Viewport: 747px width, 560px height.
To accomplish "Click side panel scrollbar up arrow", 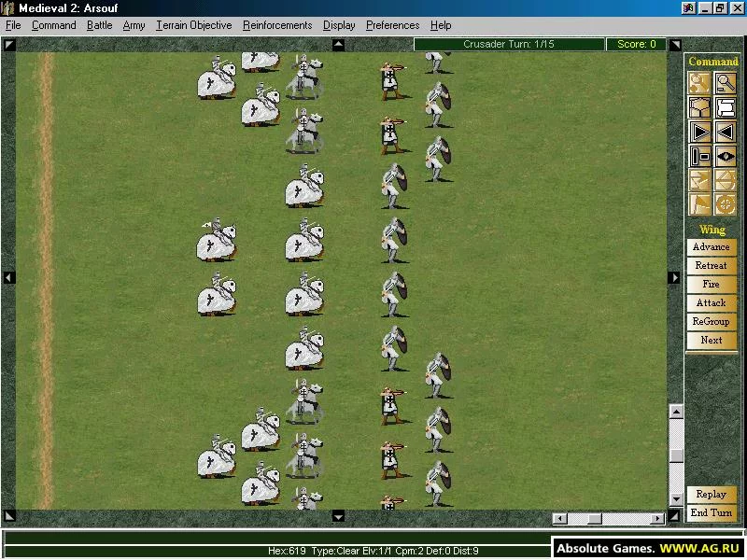I will click(676, 411).
